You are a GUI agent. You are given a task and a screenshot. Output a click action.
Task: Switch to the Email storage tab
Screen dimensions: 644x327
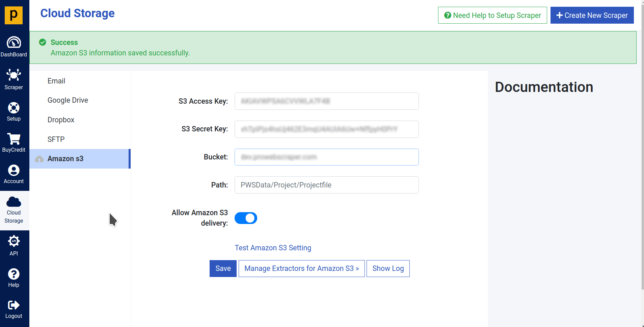tap(56, 81)
